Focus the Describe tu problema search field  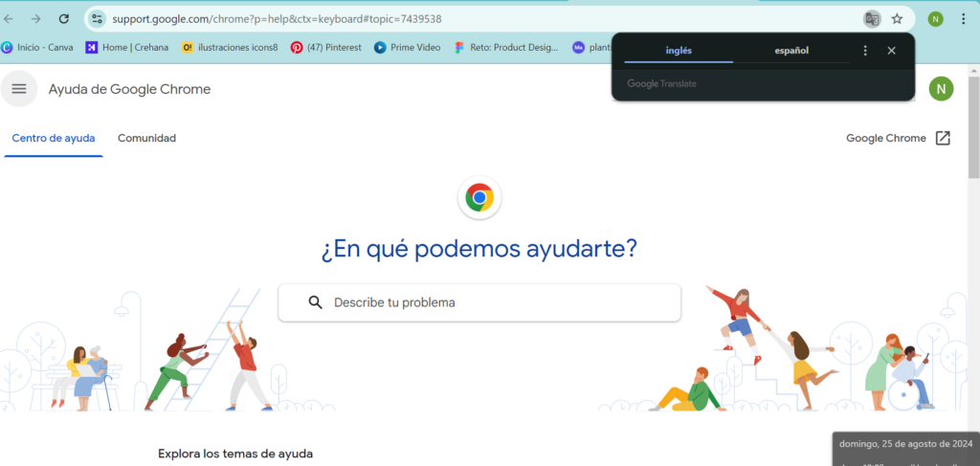pos(479,302)
